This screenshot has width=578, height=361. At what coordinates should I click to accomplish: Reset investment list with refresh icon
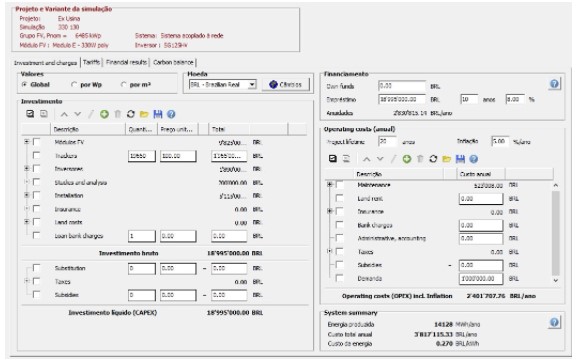131,114
